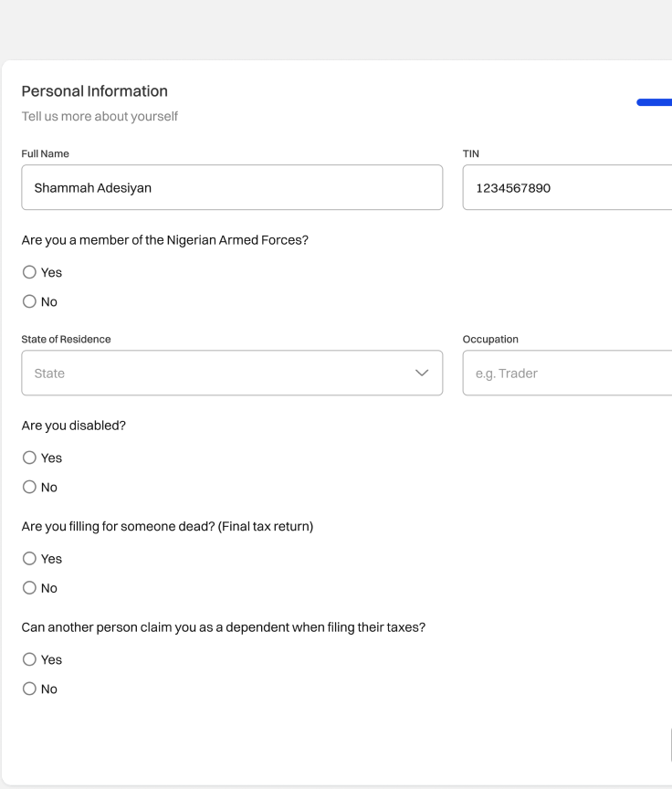Click the 'Full Name' field label
The width and height of the screenshot is (672, 789).
coord(45,153)
